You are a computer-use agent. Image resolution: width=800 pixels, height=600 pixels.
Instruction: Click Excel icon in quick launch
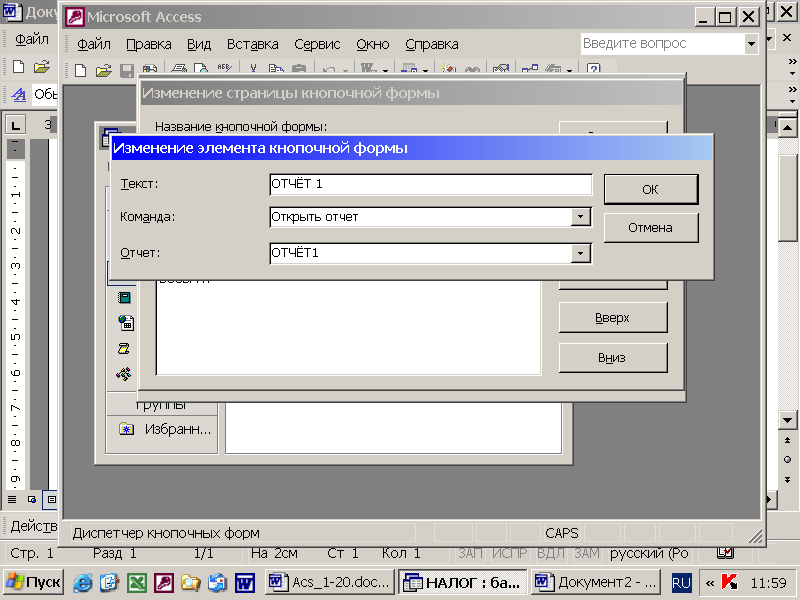[137, 582]
